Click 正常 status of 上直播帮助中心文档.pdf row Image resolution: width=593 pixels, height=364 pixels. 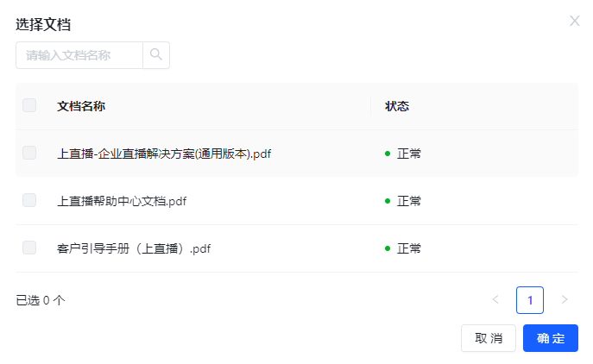[x=408, y=201]
